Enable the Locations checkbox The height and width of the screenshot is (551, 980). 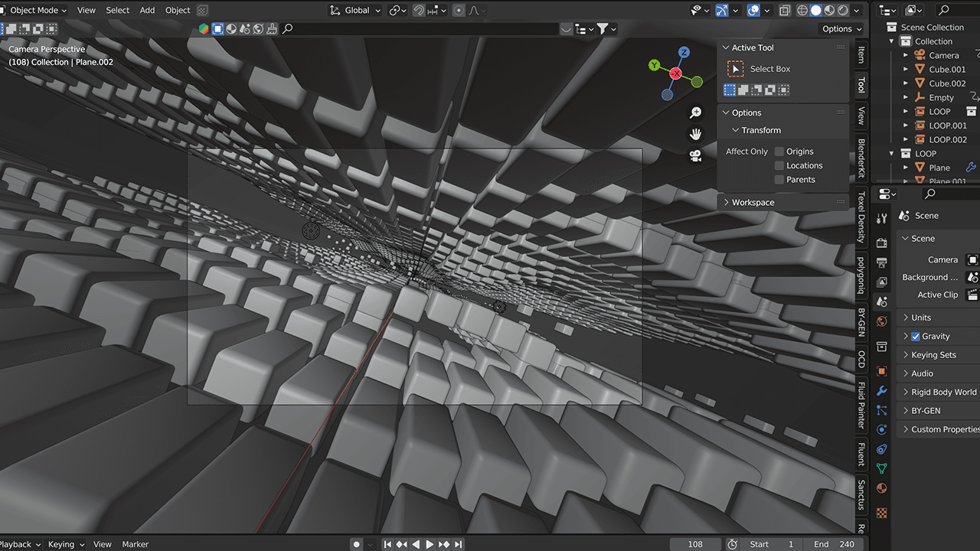tap(779, 165)
